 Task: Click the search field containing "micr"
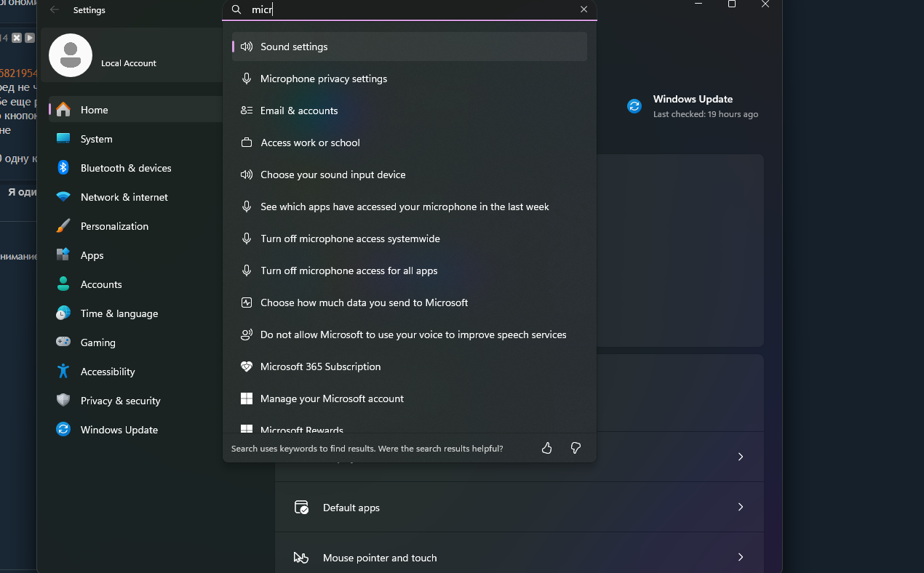point(410,10)
